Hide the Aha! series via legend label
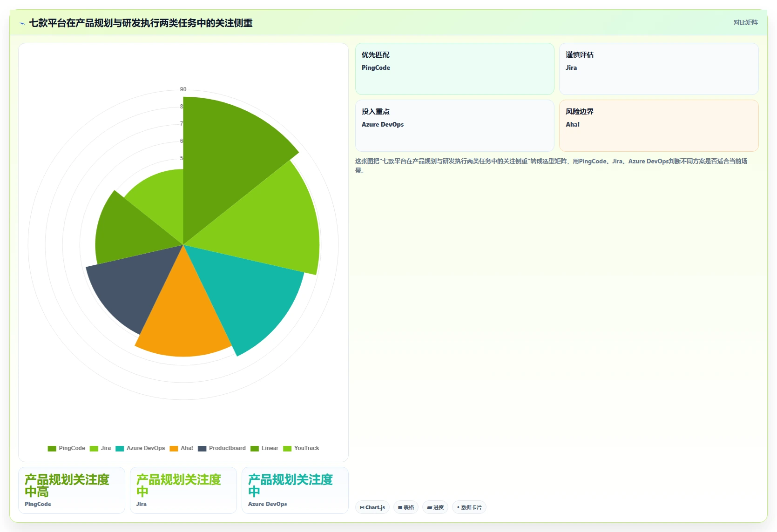Screen dimensions: 777x532 click(187, 448)
